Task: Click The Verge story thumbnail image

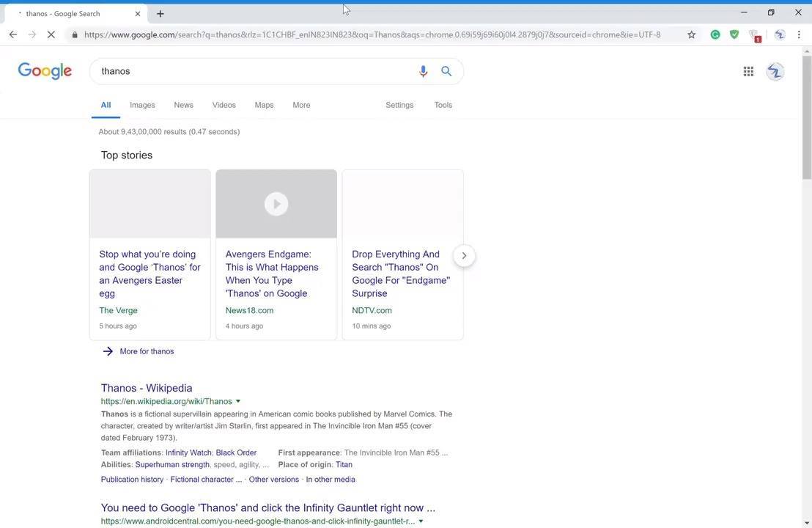Action: tap(150, 204)
